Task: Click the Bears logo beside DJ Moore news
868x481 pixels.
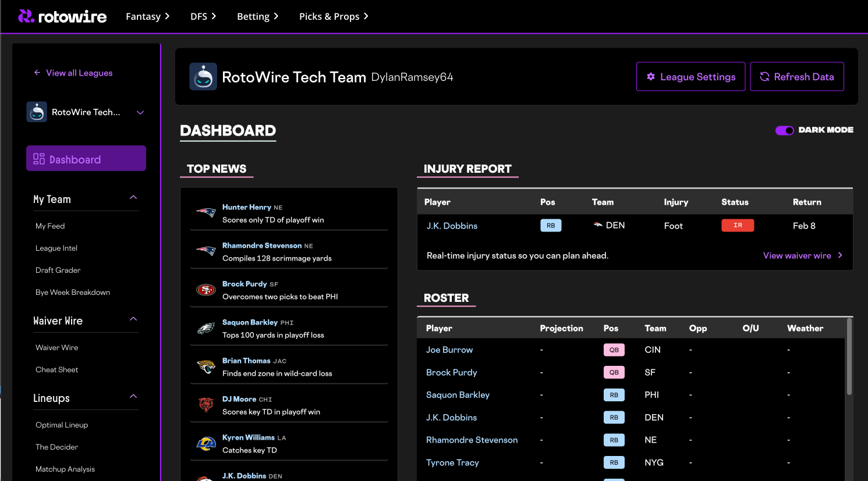Action: pos(206,404)
